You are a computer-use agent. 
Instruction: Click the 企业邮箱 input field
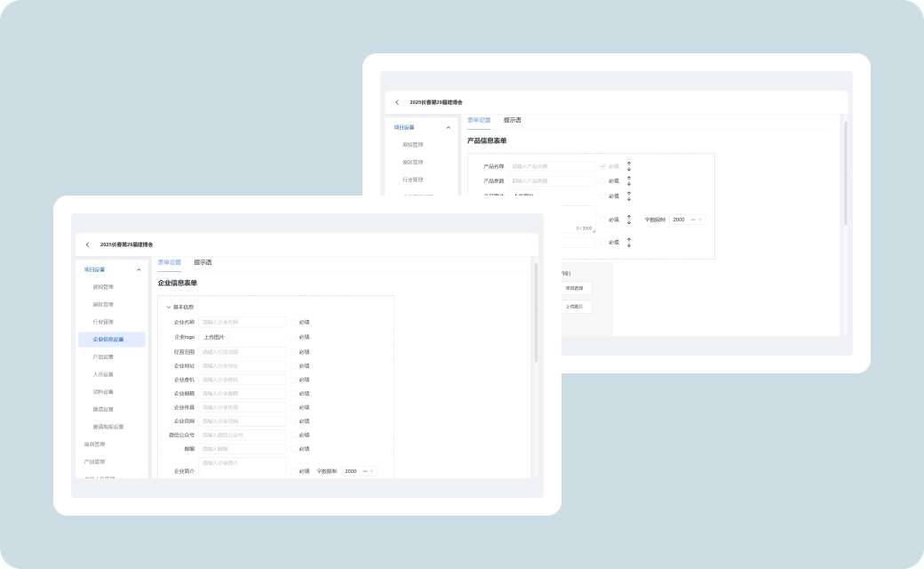pos(242,393)
